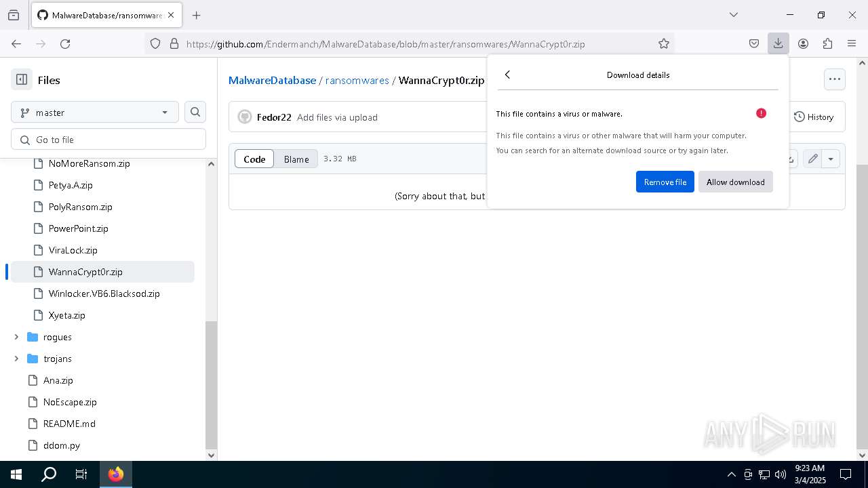Viewport: 868px width, 488px height.
Task: Open README.md file
Action: 69,424
